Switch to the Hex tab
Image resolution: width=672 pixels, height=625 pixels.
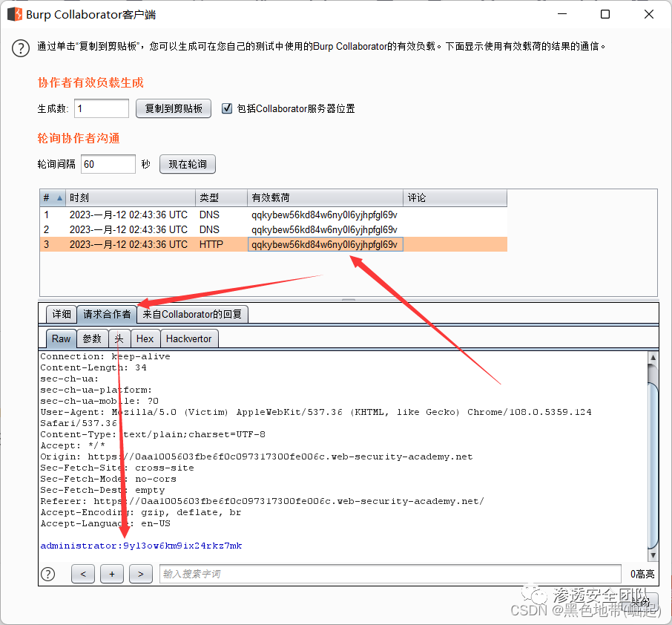(145, 339)
